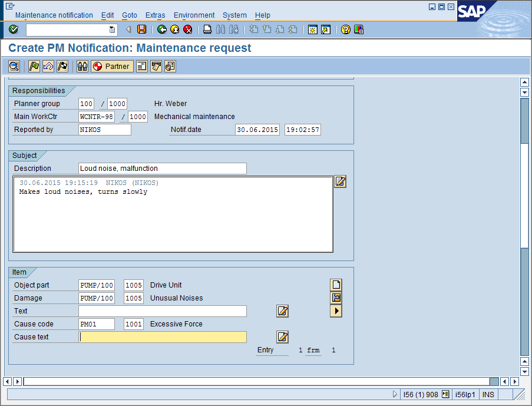Click the 'Unusual Noises' text
532x406 pixels.
click(x=176, y=298)
